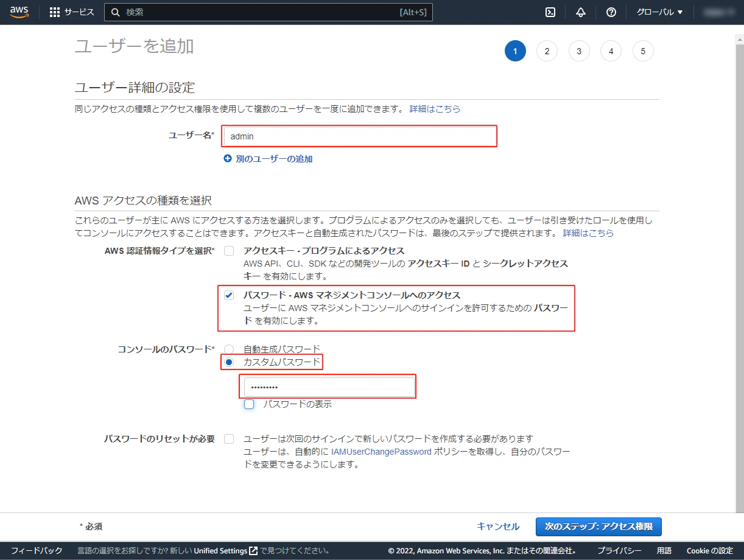This screenshot has height=560, width=744.
Task: Go to wizard step 1
Action: 515,51
